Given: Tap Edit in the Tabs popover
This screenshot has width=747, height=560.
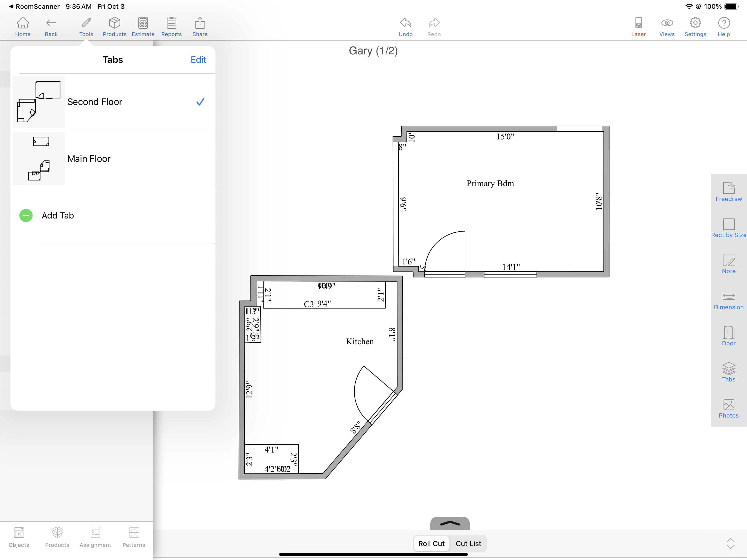Looking at the screenshot, I should (x=198, y=60).
